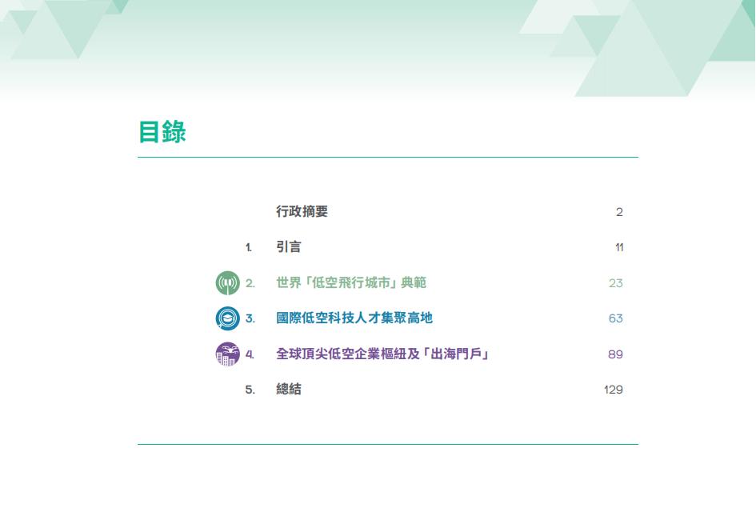Click the blue chapter number 3.
Viewport: 756px width, 532px height.
pyautogui.click(x=250, y=318)
